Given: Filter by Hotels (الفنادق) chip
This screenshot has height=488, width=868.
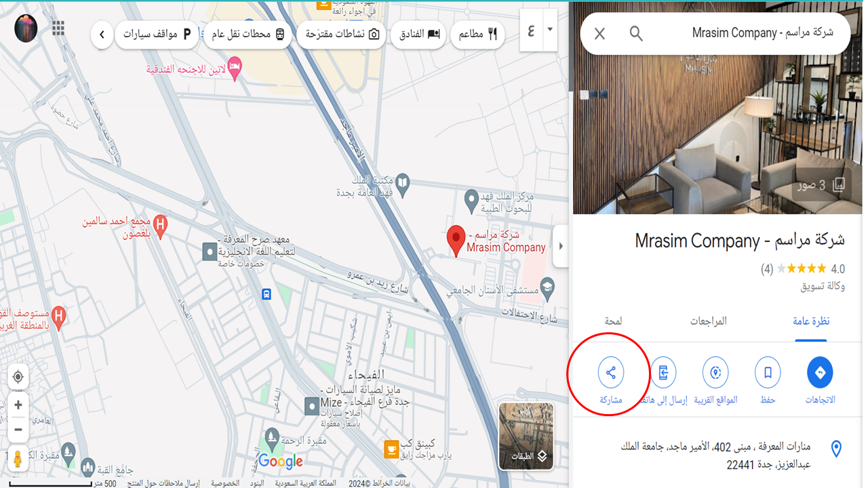Looking at the screenshot, I should (418, 34).
